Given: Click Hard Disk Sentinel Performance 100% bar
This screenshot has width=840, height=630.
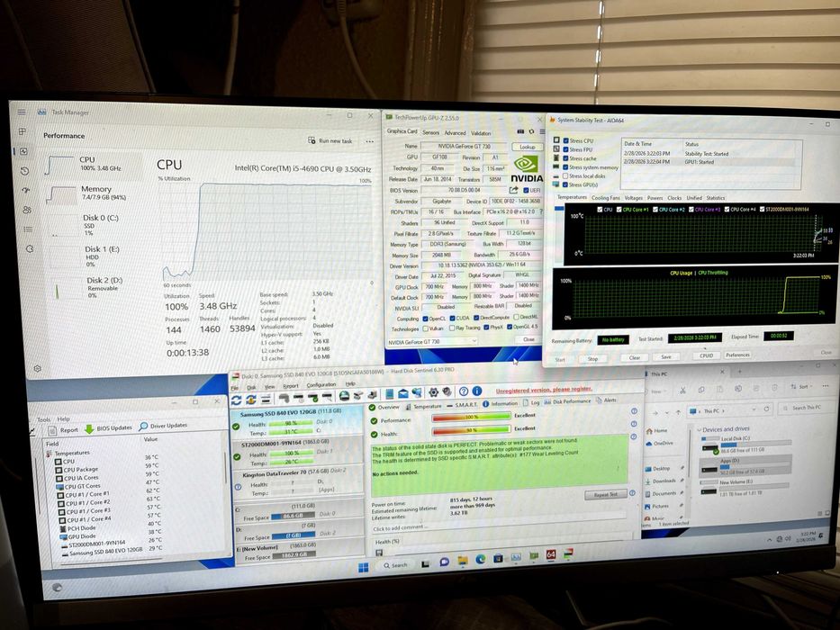Looking at the screenshot, I should [x=471, y=418].
